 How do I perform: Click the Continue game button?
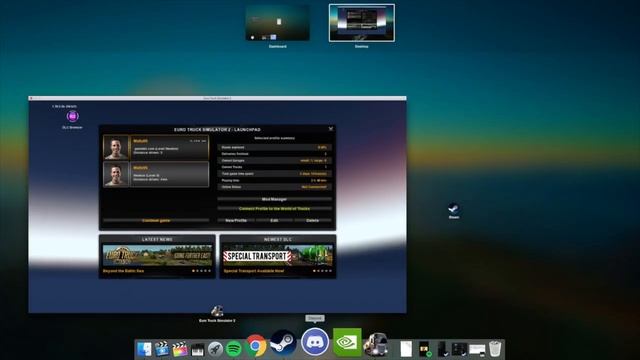click(156, 220)
